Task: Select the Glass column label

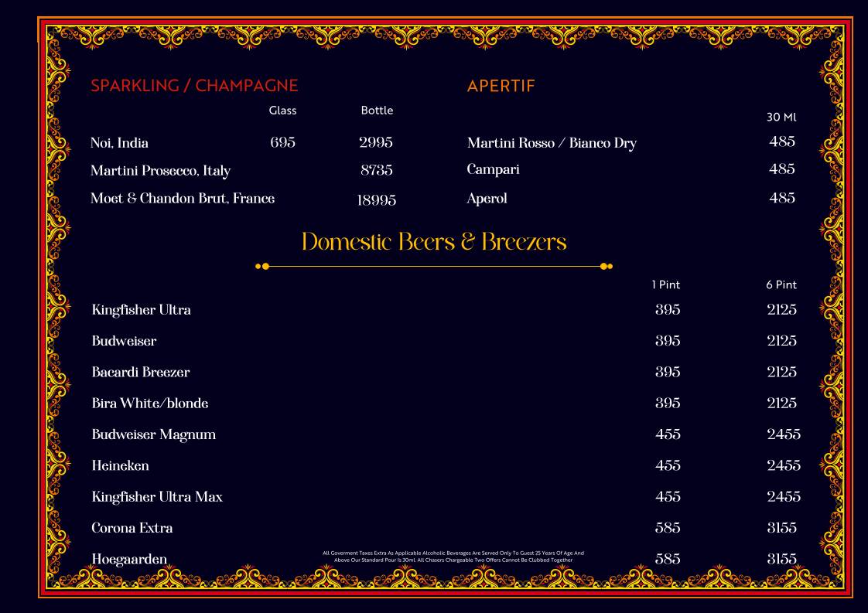Action: tap(283, 111)
